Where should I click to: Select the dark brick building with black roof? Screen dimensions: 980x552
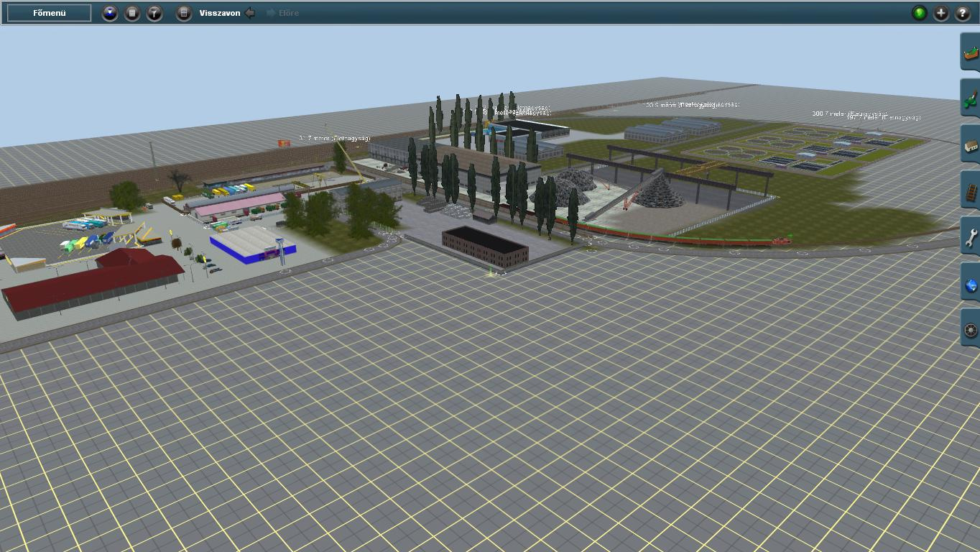pyautogui.click(x=486, y=247)
